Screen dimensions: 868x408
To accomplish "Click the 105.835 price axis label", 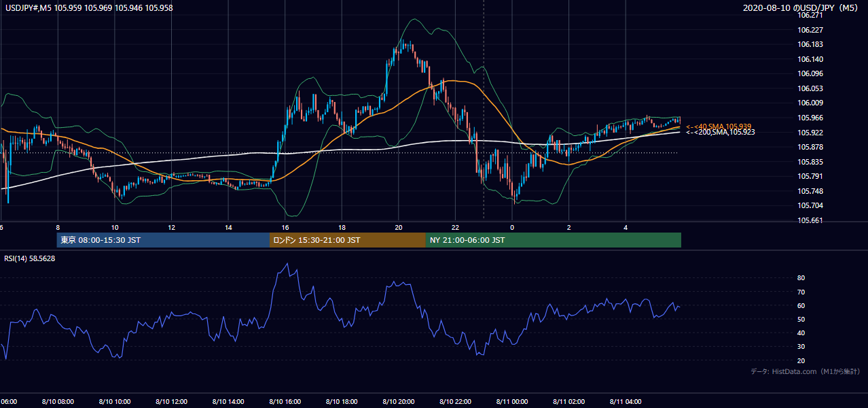I will pyautogui.click(x=810, y=162).
